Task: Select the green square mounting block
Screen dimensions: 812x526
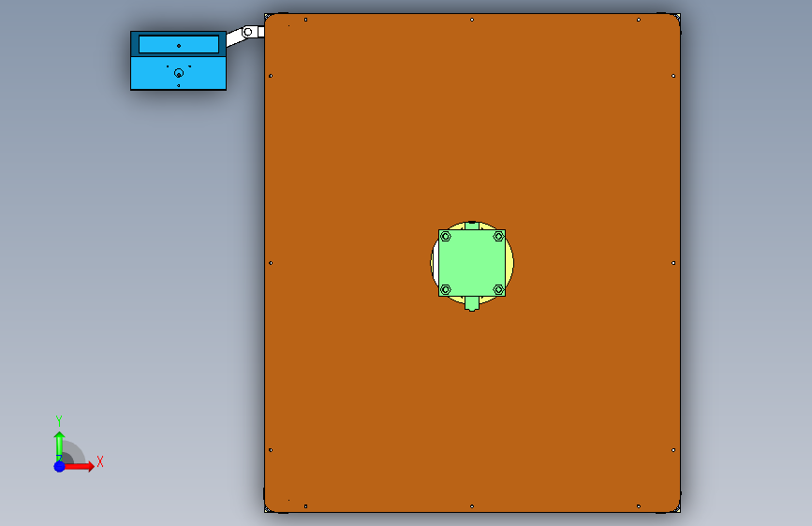Action: click(472, 263)
